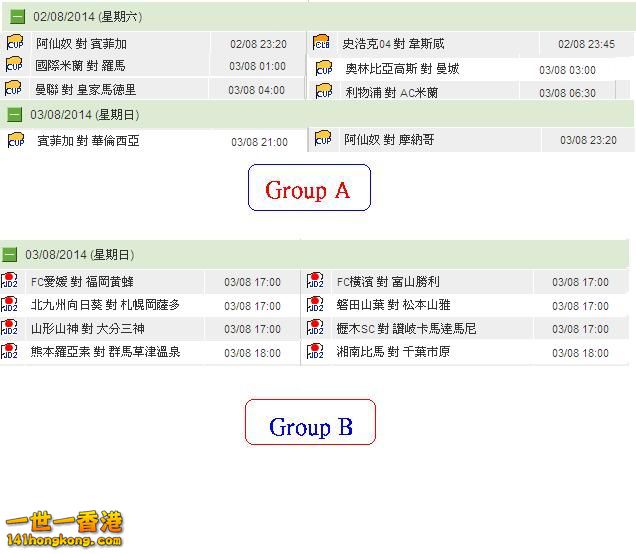636x554 pixels.
Task: Click the kickoff time 03/08 06:30
Action: coord(567,93)
